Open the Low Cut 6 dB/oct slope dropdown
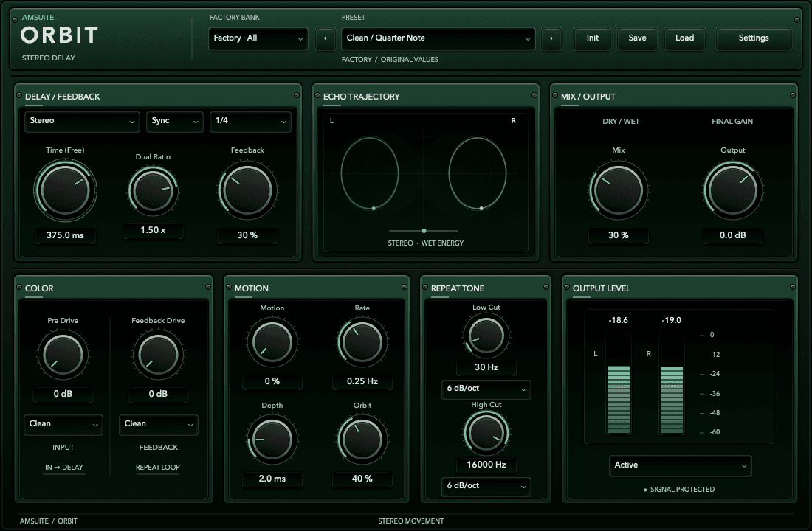Image resolution: width=812 pixels, height=531 pixels. click(x=486, y=389)
